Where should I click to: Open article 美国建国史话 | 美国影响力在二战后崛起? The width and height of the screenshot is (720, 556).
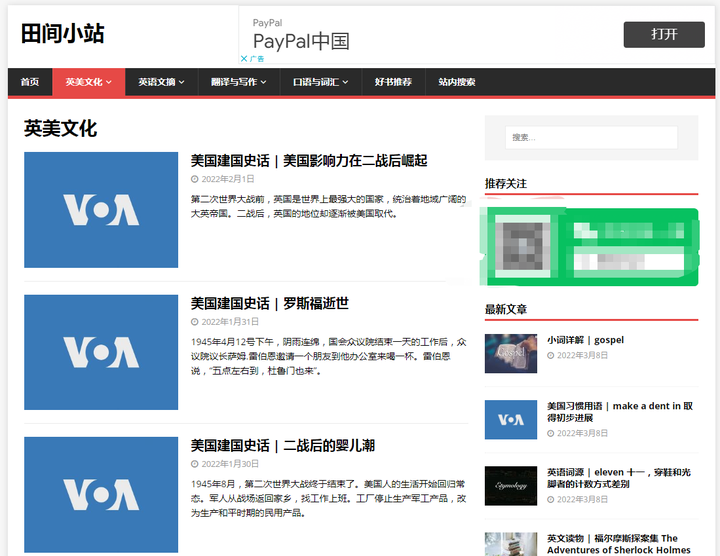pyautogui.click(x=309, y=161)
